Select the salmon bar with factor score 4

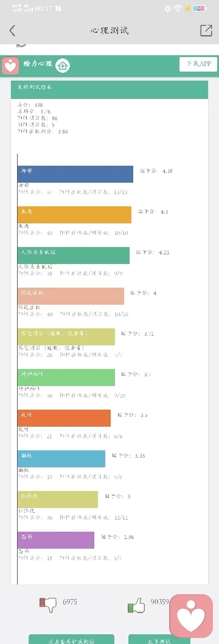(x=71, y=296)
